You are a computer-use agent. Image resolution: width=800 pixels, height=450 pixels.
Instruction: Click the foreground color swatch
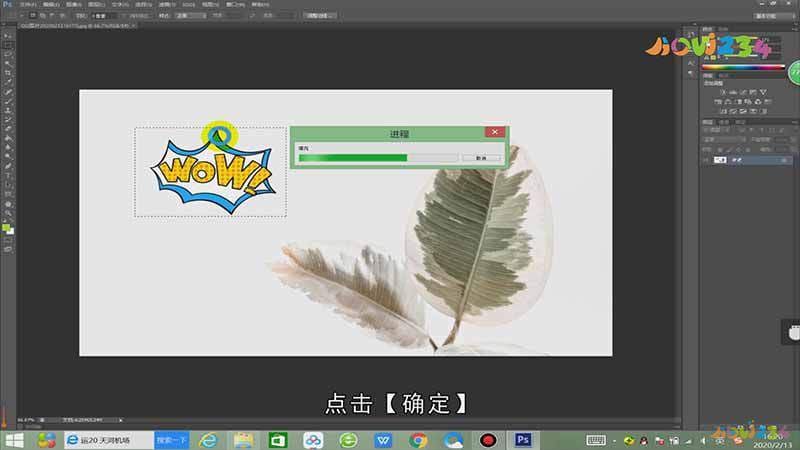click(x=6, y=228)
